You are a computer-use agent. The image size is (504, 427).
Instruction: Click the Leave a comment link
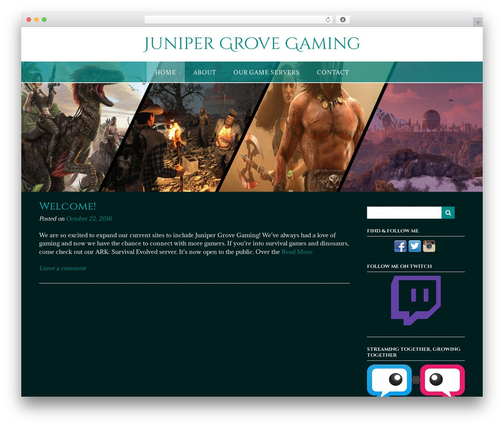[x=63, y=268]
